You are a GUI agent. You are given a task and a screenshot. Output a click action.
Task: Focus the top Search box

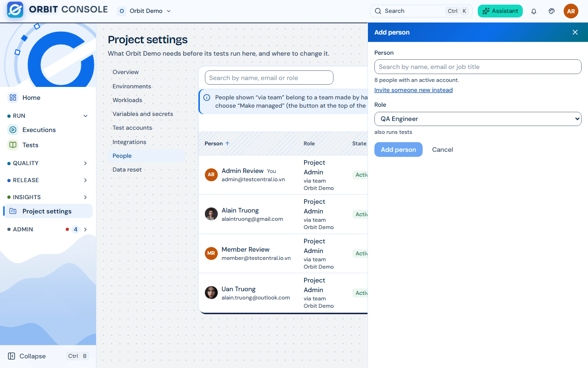(x=421, y=11)
